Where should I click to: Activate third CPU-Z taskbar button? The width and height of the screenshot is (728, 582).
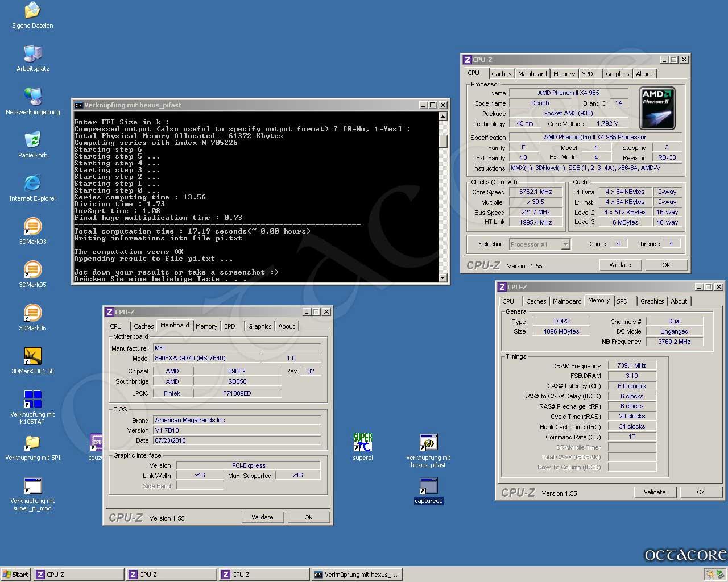[264, 575]
